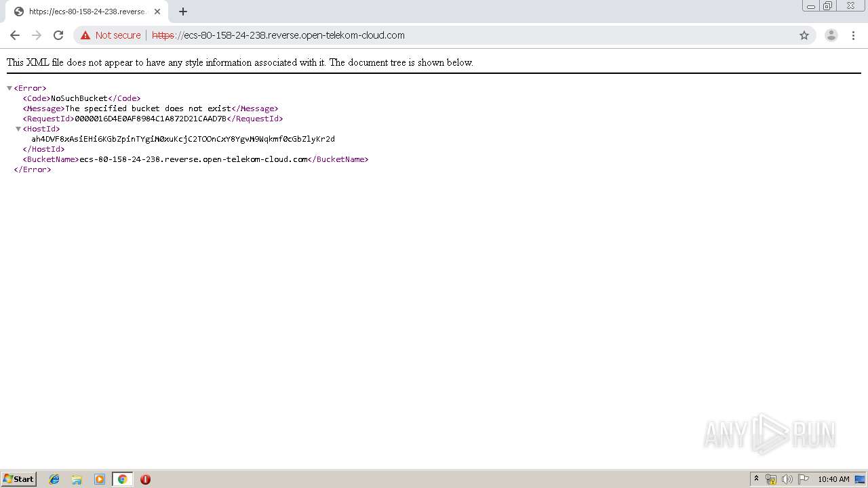
Task: Open Windows Explorer from the taskbar
Action: tap(77, 479)
